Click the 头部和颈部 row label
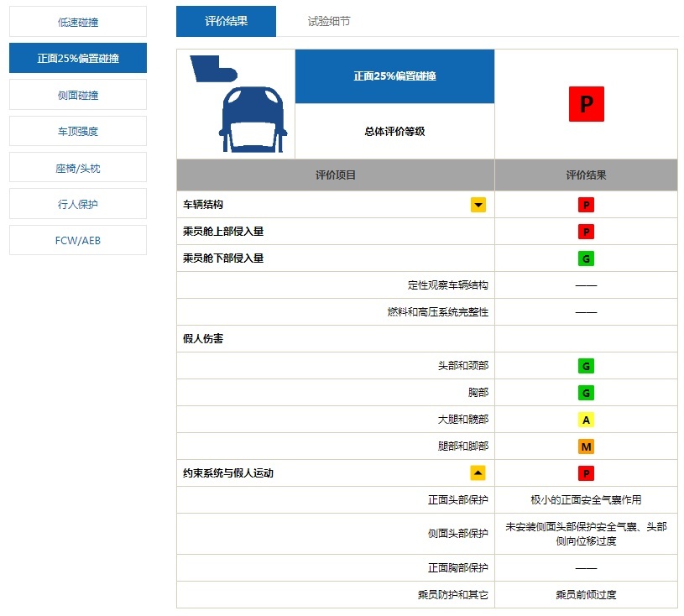The image size is (684, 616). coord(463,366)
